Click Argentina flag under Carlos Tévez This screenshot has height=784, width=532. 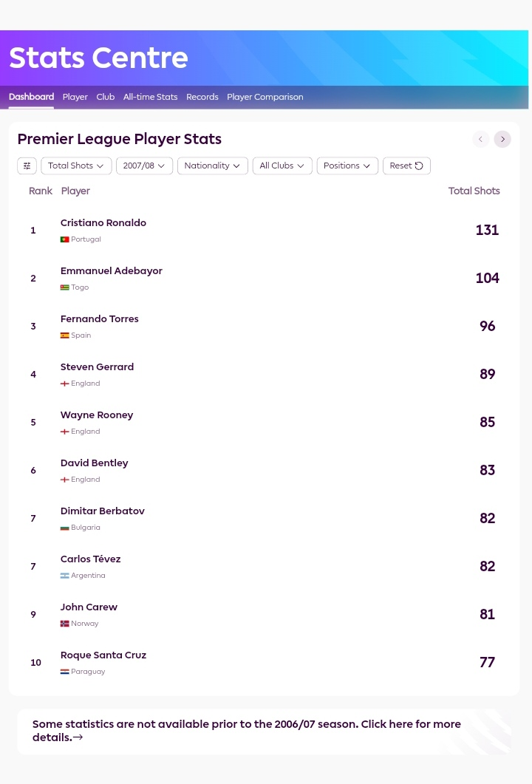tap(64, 576)
